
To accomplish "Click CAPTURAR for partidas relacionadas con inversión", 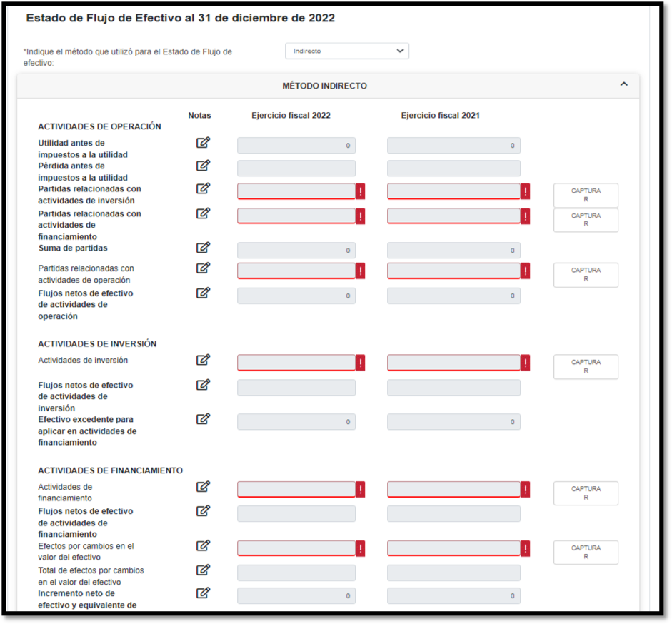I will pos(586,196).
